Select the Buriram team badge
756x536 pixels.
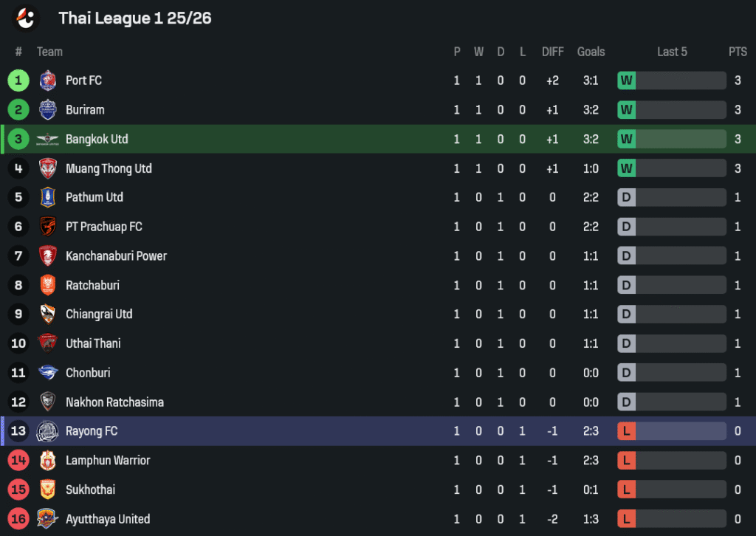pos(48,110)
